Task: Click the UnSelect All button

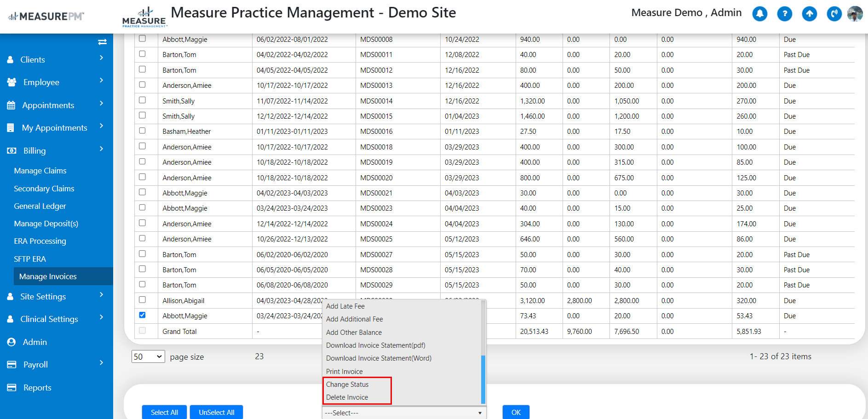Action: [217, 413]
